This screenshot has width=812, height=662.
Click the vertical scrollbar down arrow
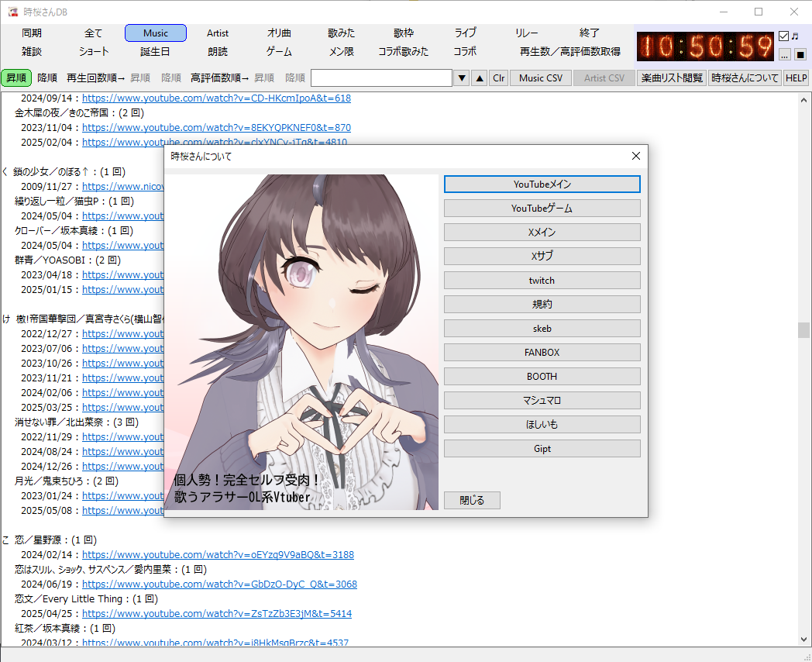[803, 640]
